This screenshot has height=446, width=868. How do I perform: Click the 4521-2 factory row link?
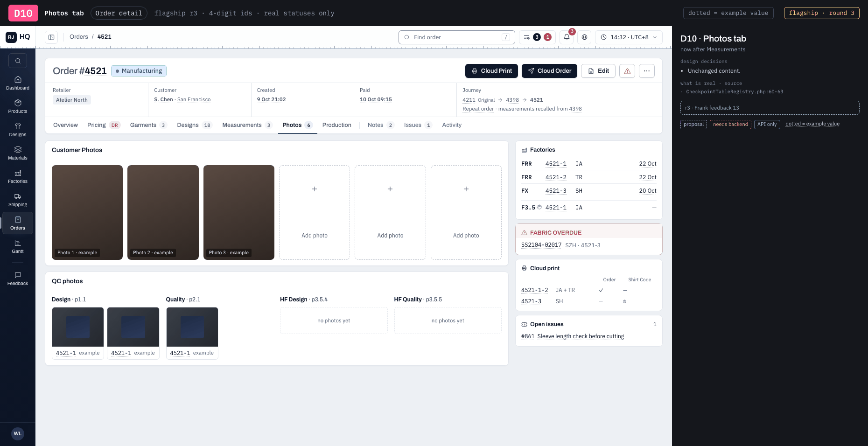[x=556, y=177]
